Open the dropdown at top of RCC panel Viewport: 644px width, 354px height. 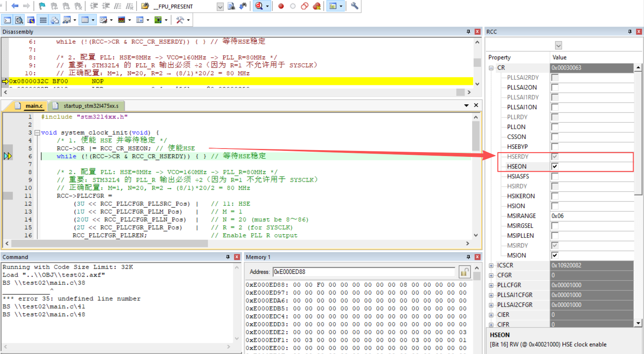(x=558, y=45)
